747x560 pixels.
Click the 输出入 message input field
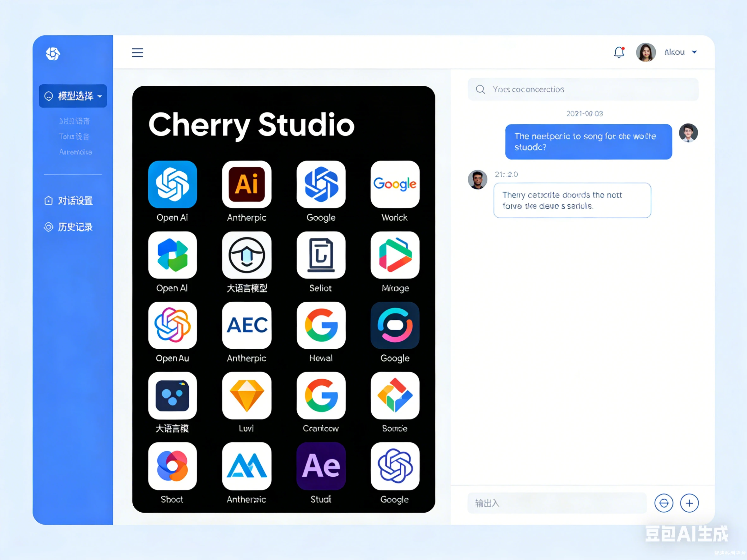[557, 503]
